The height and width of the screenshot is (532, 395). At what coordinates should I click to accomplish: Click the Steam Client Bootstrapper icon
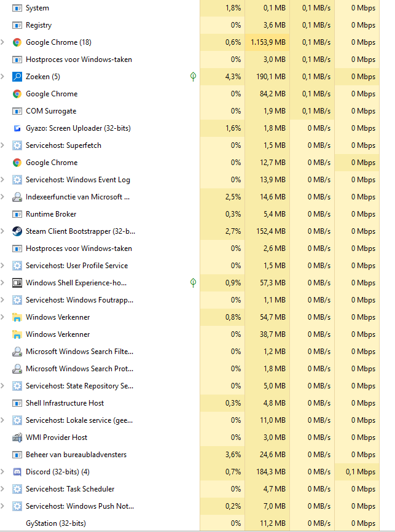click(x=17, y=231)
